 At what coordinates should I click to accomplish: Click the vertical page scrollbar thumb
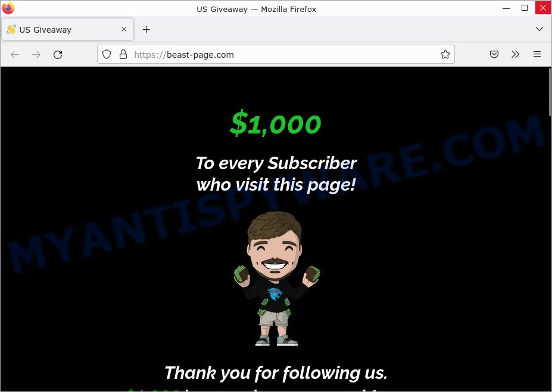pyautogui.click(x=550, y=92)
